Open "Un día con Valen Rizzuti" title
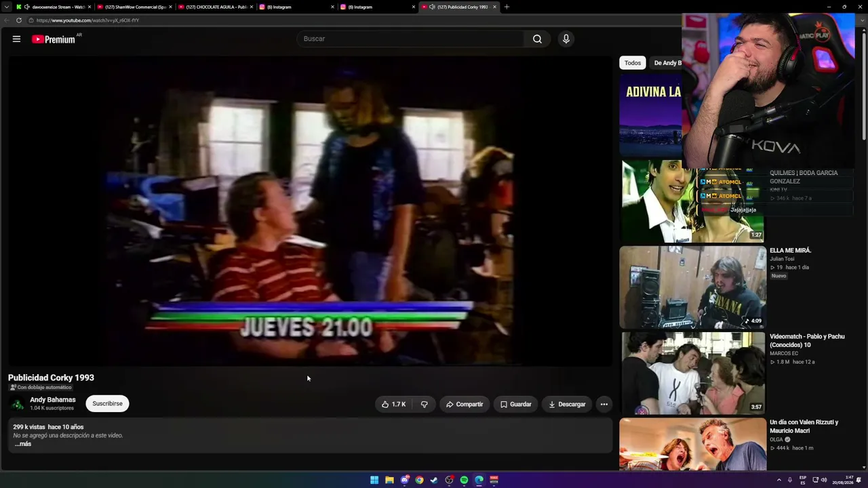Screen dimensions: 868x488 [804, 426]
